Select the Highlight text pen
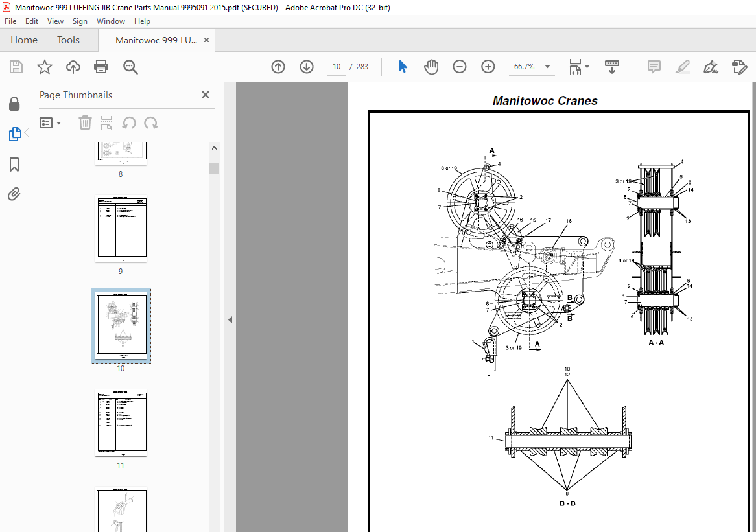This screenshot has height=532, width=756. (682, 67)
